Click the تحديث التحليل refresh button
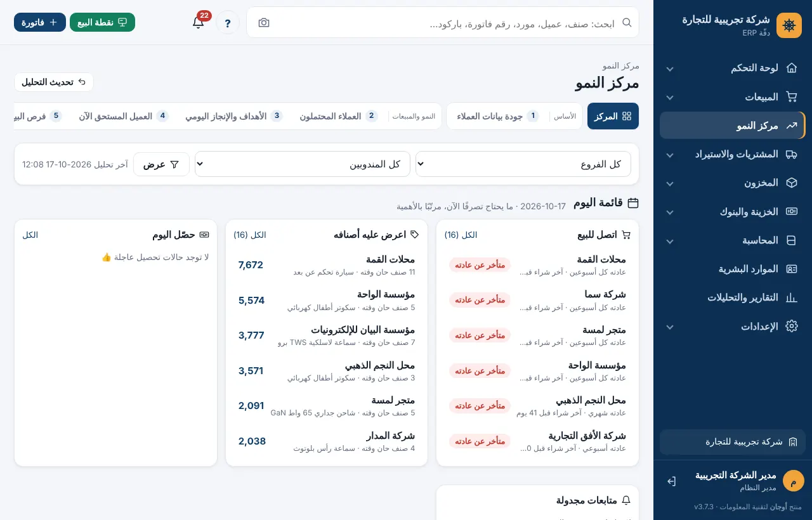Image resolution: width=812 pixels, height=520 pixels. pyautogui.click(x=54, y=82)
